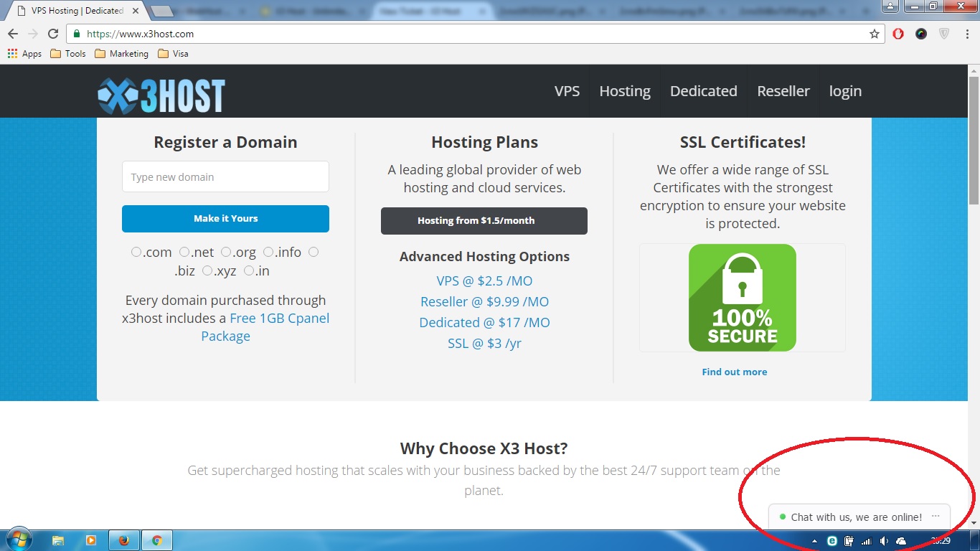
Task: Follow the SSL @ $3 /yr link
Action: tap(484, 343)
